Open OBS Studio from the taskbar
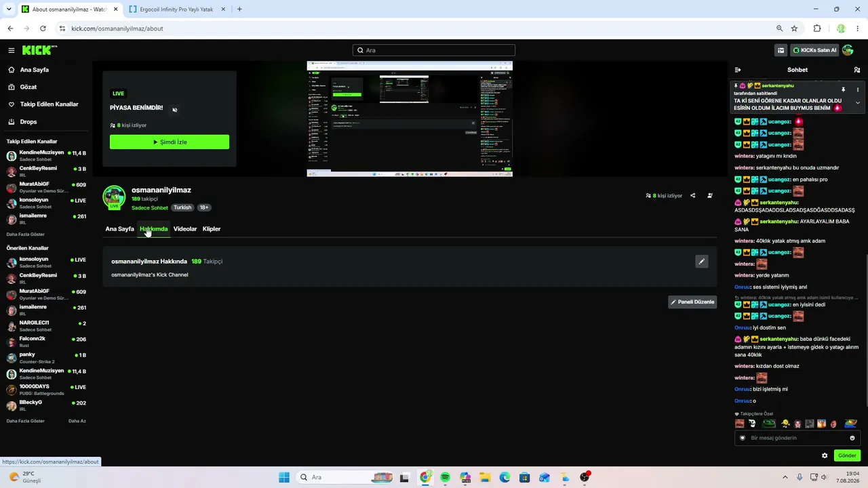868x488 pixels. [585, 477]
